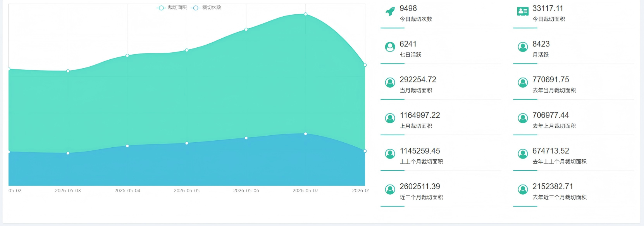This screenshot has height=226, width=644.
Task: Select the value 2152382.71
Action: point(553,186)
